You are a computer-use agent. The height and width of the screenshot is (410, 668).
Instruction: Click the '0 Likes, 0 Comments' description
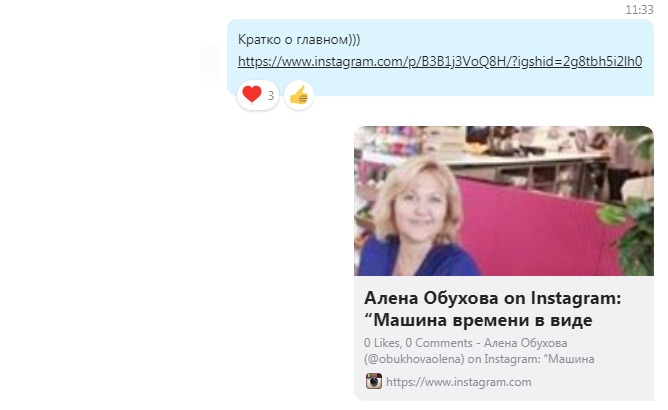click(x=418, y=343)
